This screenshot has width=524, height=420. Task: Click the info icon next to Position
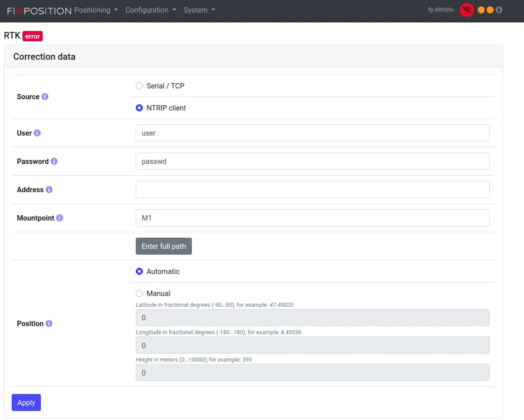click(x=49, y=323)
